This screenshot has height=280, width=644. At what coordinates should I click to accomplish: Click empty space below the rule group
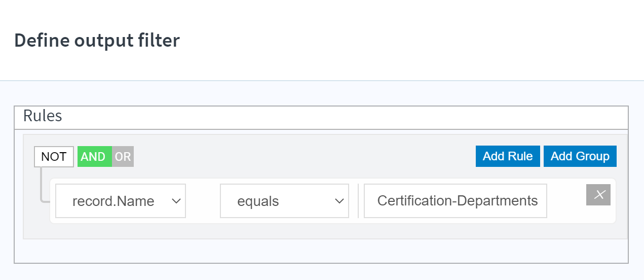pos(321,251)
